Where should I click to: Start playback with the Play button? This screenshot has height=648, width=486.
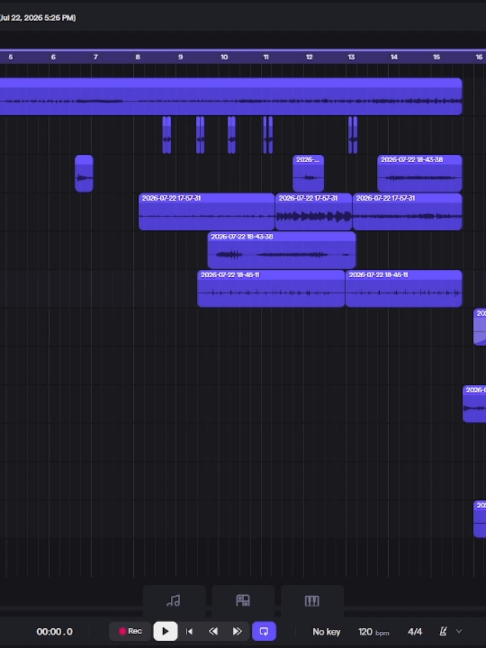[x=165, y=631]
